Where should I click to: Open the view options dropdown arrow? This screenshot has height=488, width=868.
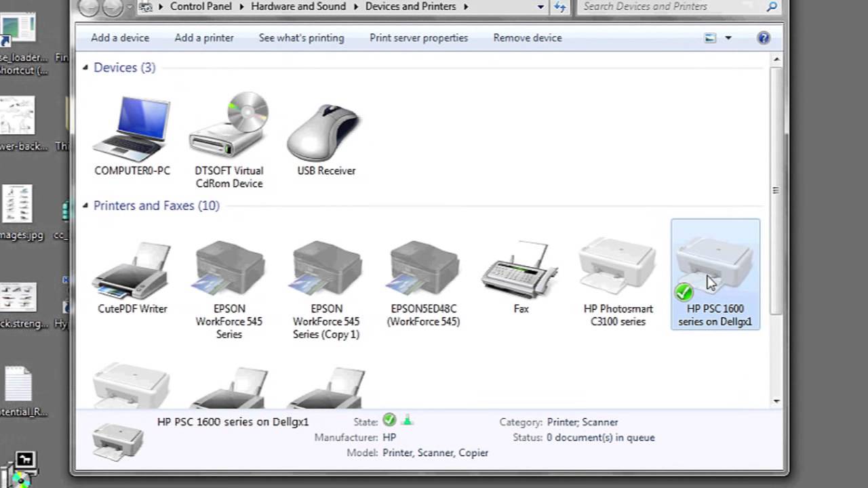[x=728, y=38]
